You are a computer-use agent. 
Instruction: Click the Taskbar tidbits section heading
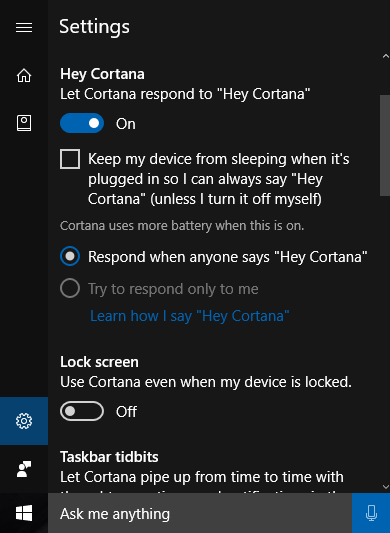109,457
